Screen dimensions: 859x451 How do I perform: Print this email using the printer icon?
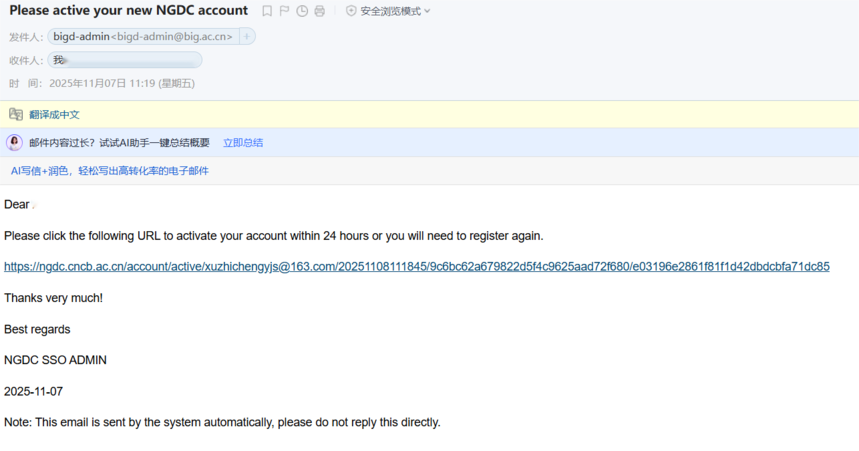click(319, 11)
